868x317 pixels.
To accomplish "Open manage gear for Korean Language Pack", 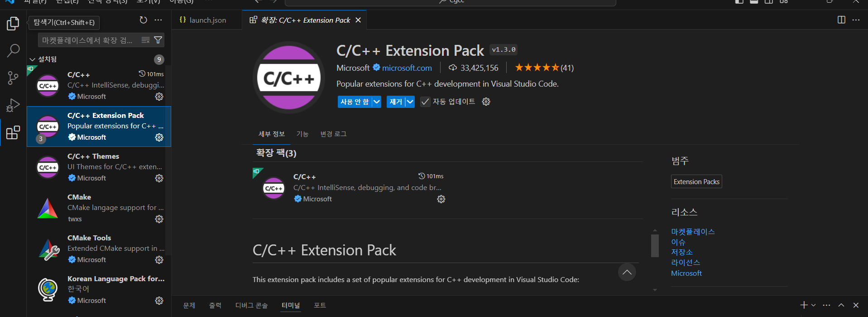I will click(x=159, y=301).
